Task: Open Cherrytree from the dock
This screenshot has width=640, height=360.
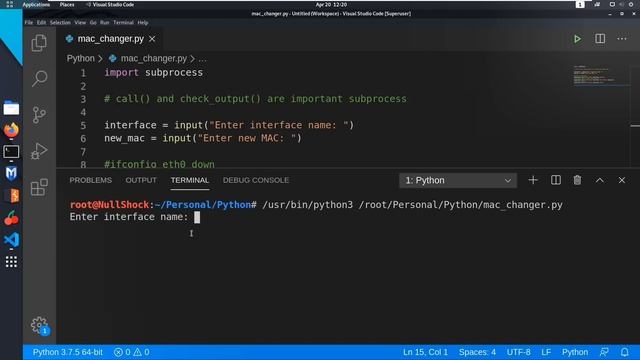Action: 11,218
